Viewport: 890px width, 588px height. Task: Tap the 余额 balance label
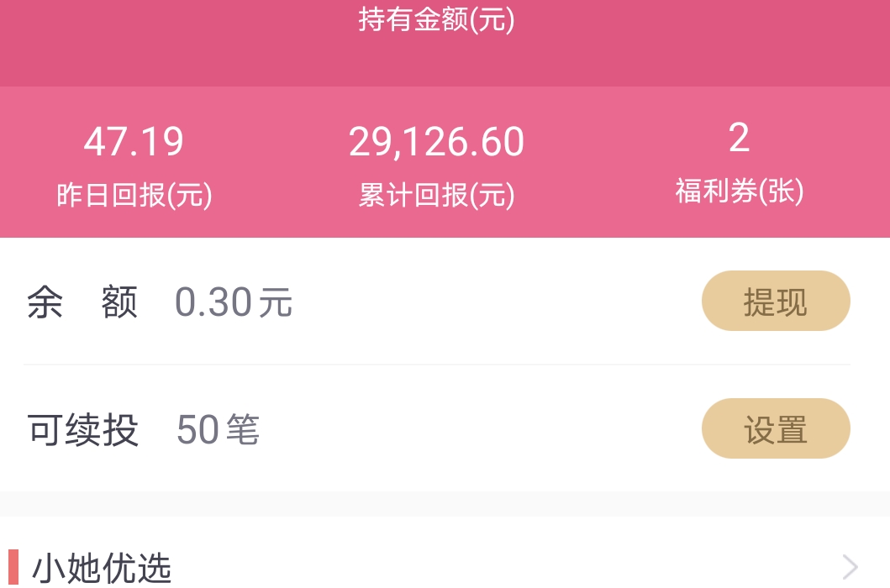coord(82,302)
